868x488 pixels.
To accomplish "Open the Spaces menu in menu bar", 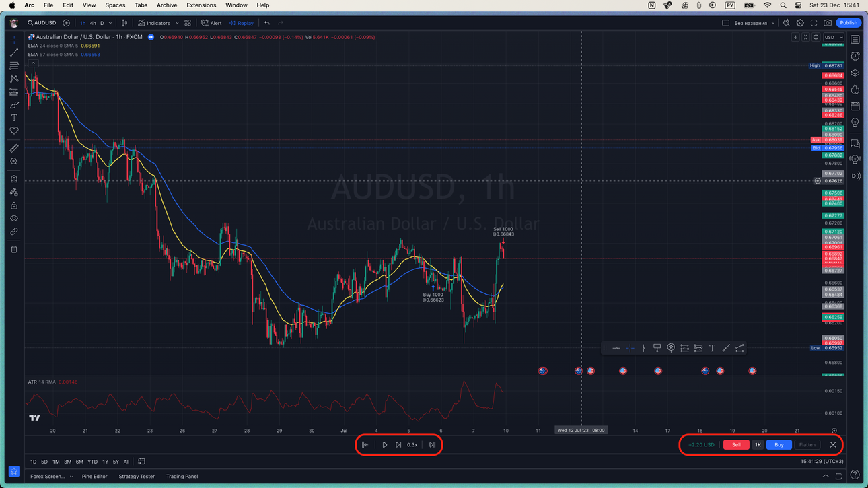I will 115,5.
